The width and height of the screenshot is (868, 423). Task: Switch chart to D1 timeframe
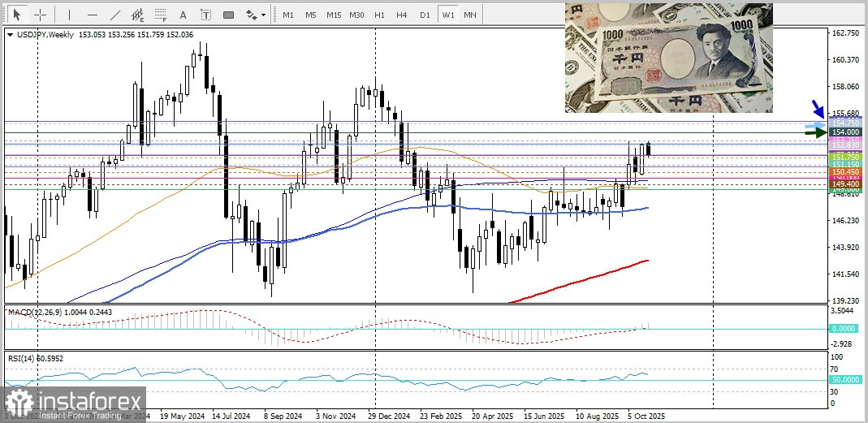click(x=425, y=15)
